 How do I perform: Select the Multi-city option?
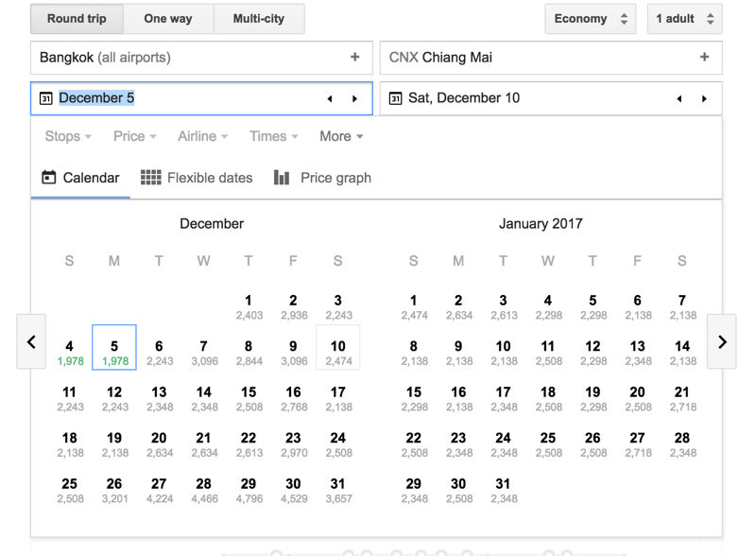258,19
